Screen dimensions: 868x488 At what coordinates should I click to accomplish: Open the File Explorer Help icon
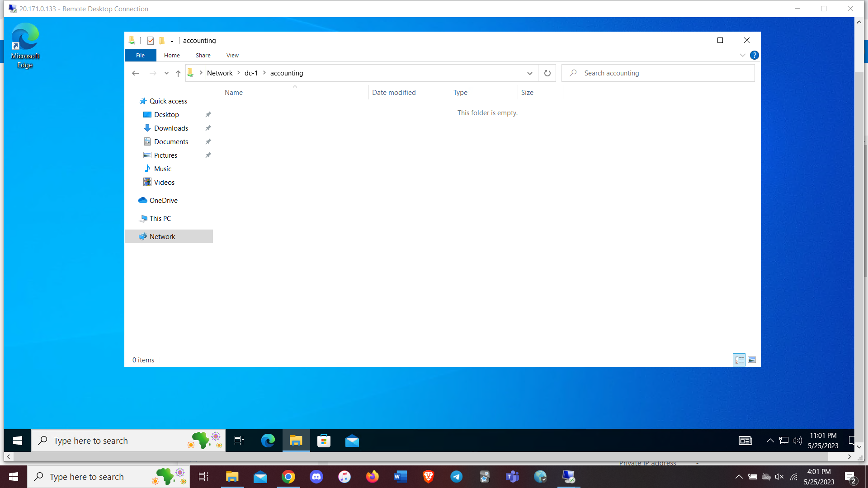[x=754, y=55]
